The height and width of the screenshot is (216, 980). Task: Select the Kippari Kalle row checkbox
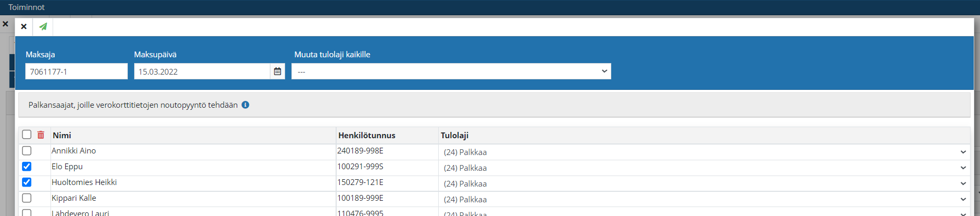point(27,198)
